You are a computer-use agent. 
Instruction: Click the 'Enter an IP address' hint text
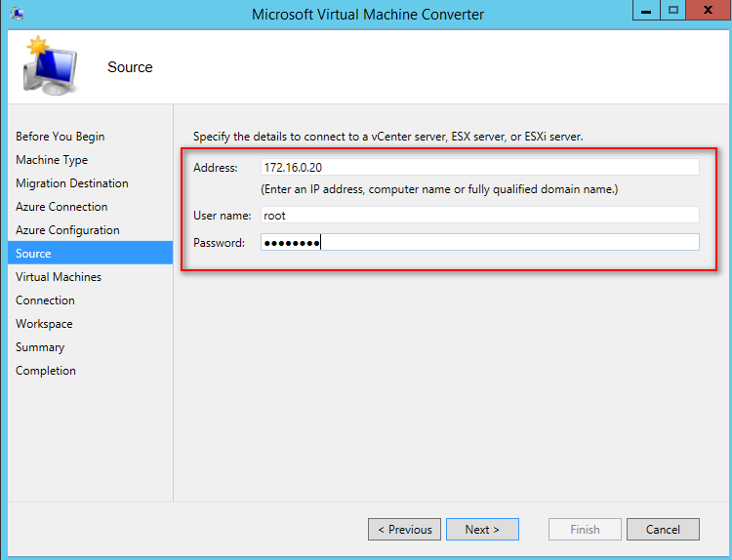[x=439, y=189]
